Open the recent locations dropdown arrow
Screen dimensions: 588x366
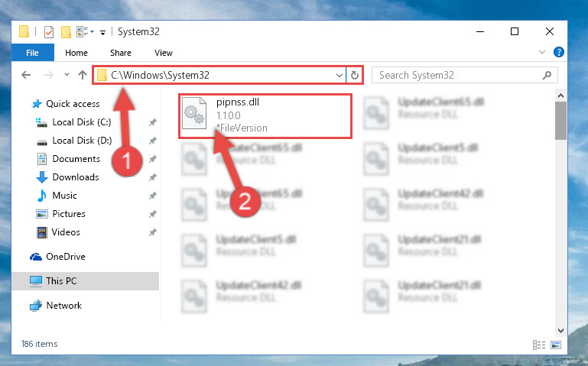point(67,75)
